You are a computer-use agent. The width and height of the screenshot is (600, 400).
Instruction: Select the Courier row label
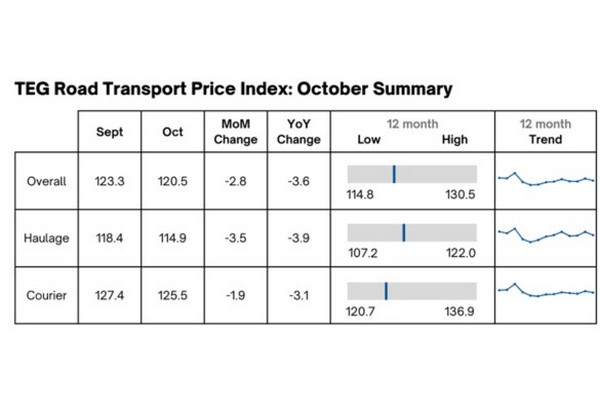[x=46, y=296]
